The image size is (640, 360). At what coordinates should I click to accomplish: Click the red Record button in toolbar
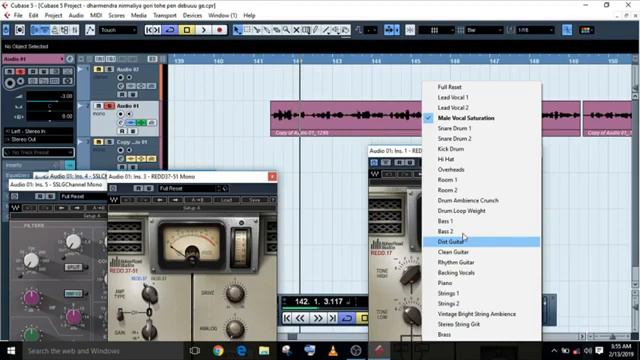(x=220, y=30)
